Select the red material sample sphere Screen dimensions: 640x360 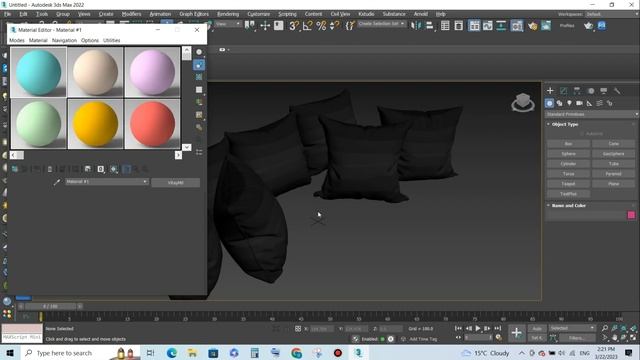pyautogui.click(x=152, y=124)
